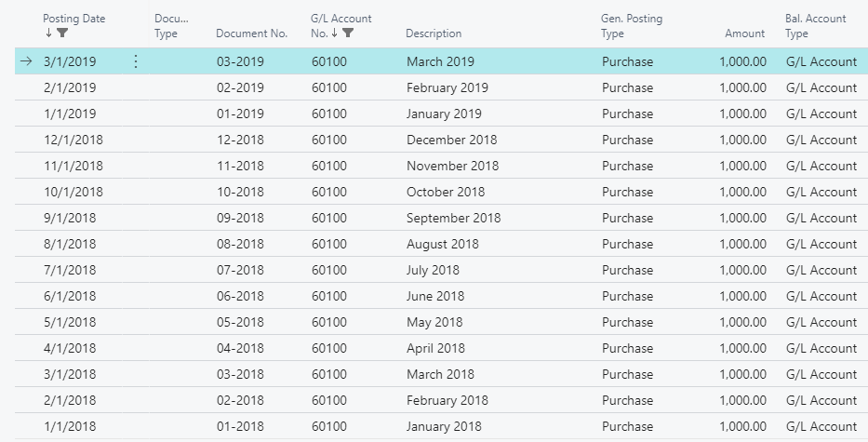The image size is (868, 442).
Task: Click the Gen. Posting Type column header
Action: pyautogui.click(x=632, y=26)
